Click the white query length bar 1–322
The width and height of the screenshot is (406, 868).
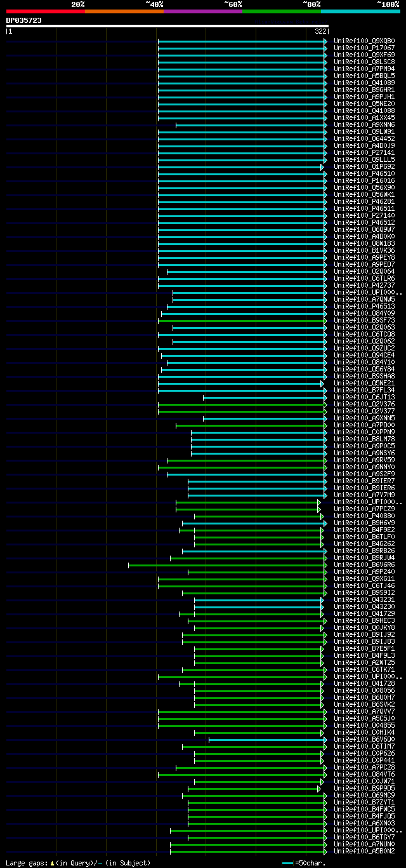coord(167,26)
